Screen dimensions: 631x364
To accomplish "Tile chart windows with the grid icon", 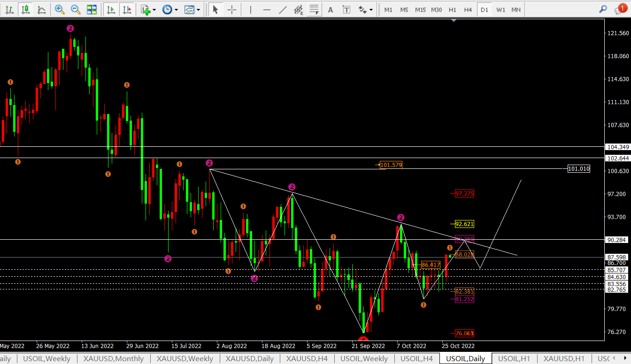I will coord(92,9).
